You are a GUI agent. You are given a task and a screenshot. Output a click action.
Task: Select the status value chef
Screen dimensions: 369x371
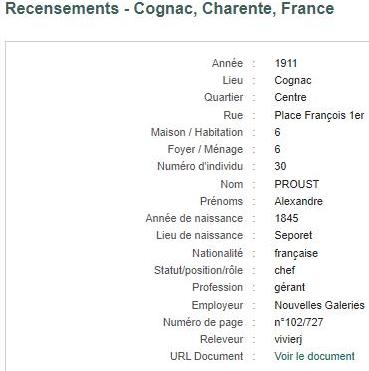pos(285,270)
